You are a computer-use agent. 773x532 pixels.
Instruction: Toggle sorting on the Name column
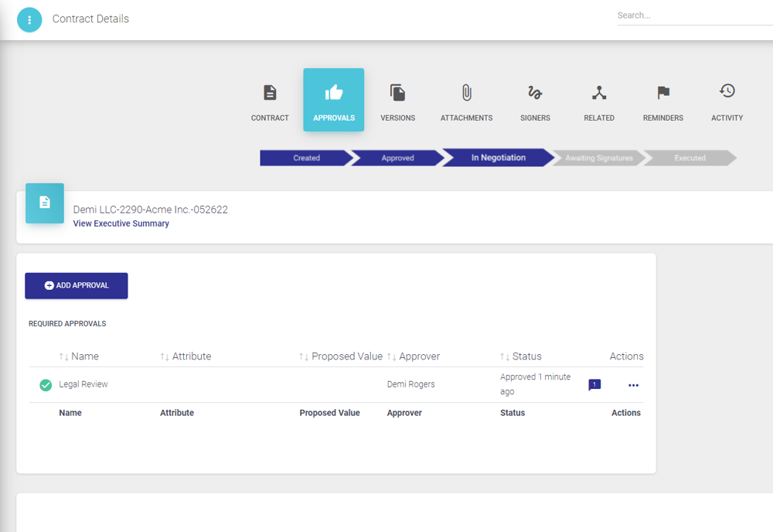coord(62,356)
